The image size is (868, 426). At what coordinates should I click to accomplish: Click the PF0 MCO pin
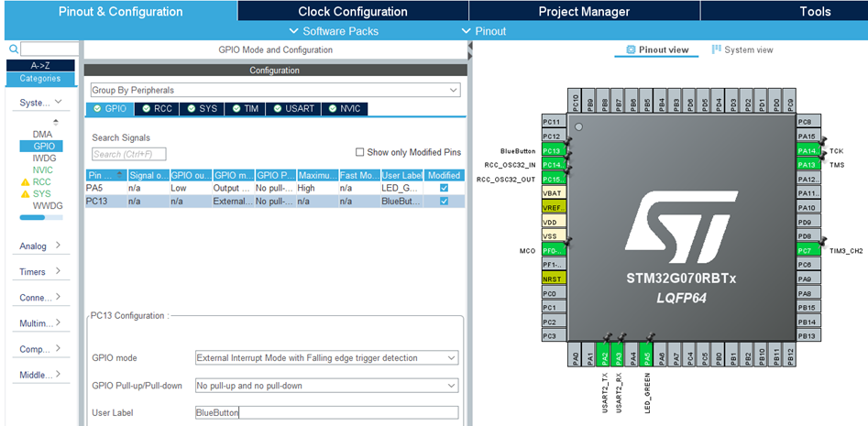click(x=554, y=251)
